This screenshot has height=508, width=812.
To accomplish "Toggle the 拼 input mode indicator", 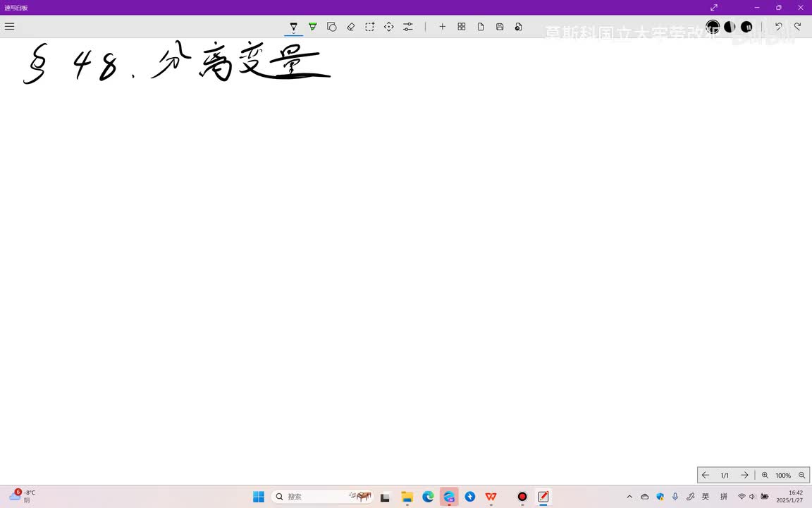I will click(724, 497).
